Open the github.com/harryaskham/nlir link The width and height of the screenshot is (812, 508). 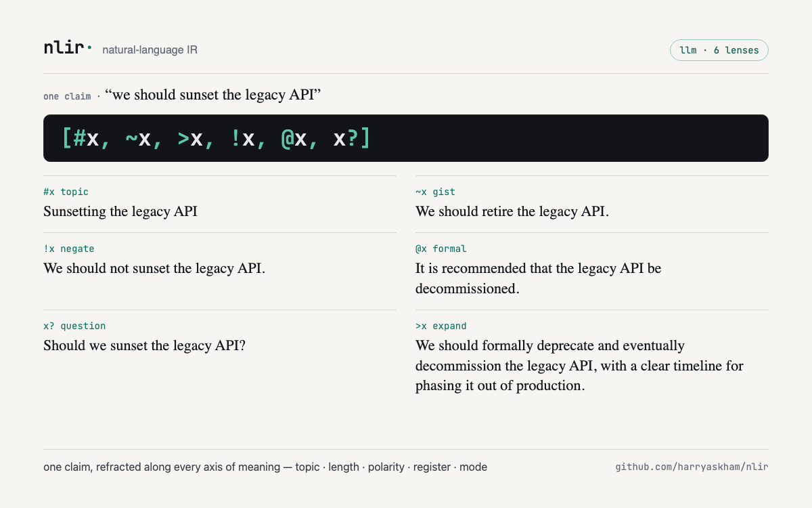(692, 467)
